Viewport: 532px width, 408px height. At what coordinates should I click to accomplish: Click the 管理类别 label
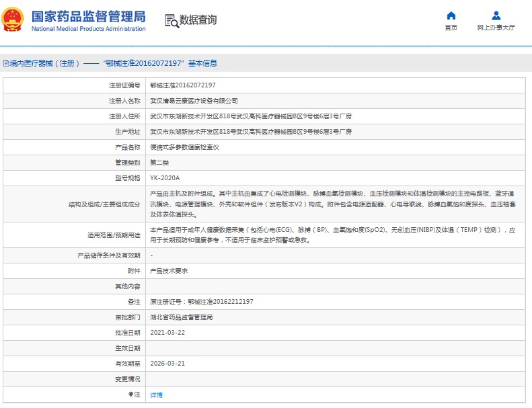(x=128, y=163)
